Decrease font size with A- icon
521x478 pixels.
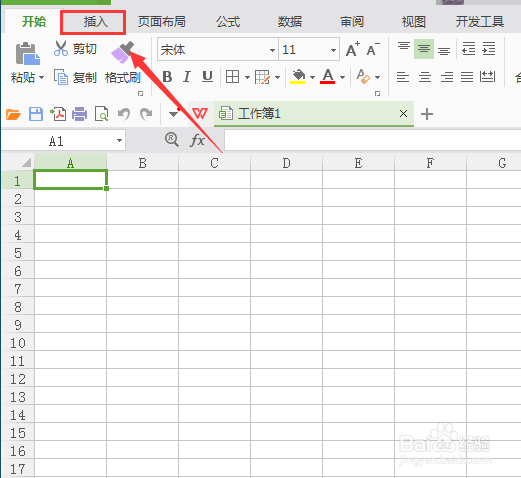[373, 49]
